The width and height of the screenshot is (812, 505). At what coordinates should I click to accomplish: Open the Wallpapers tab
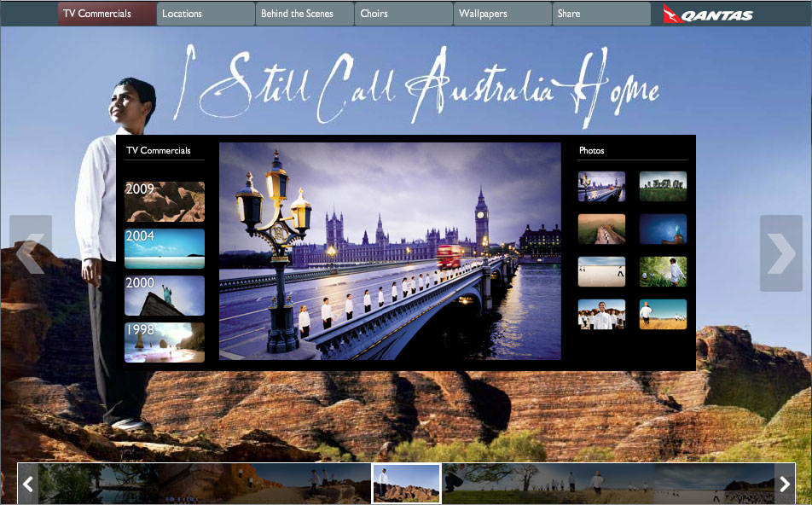[x=502, y=14]
